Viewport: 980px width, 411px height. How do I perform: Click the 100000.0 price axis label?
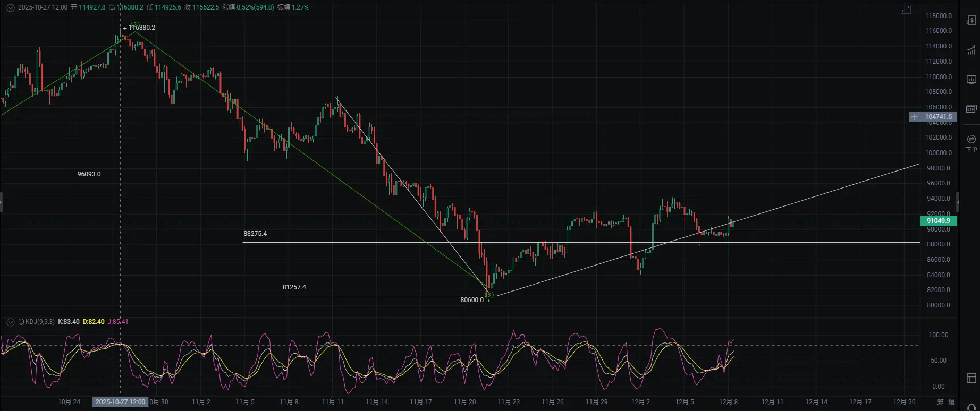[939, 153]
